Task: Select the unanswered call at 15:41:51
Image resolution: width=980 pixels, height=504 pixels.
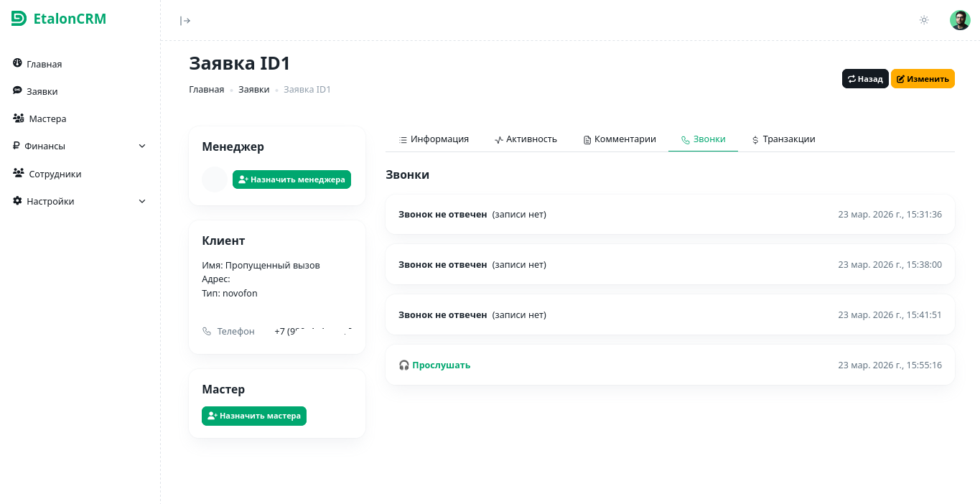Action: (670, 315)
